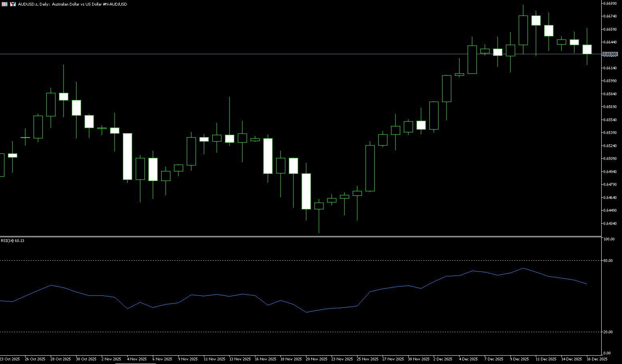Click the 28 Oct 2025 date label
This screenshot has width=622, height=364.
pyautogui.click(x=61, y=359)
